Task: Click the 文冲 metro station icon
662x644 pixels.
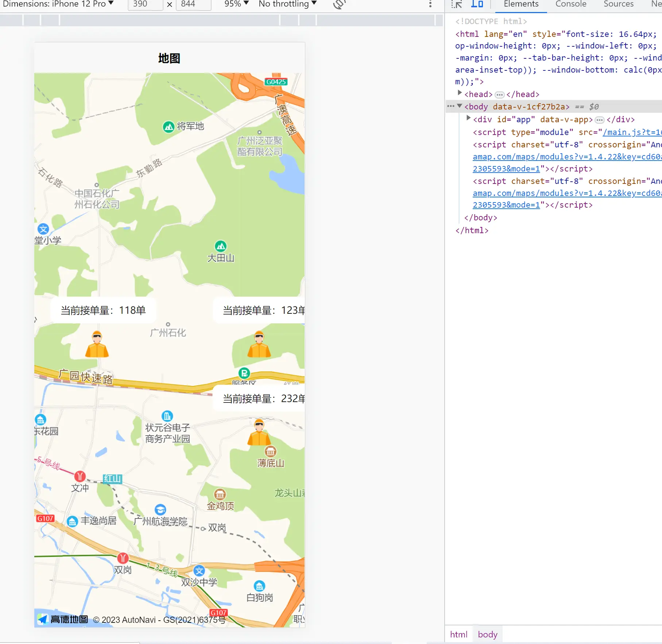Action: (80, 476)
